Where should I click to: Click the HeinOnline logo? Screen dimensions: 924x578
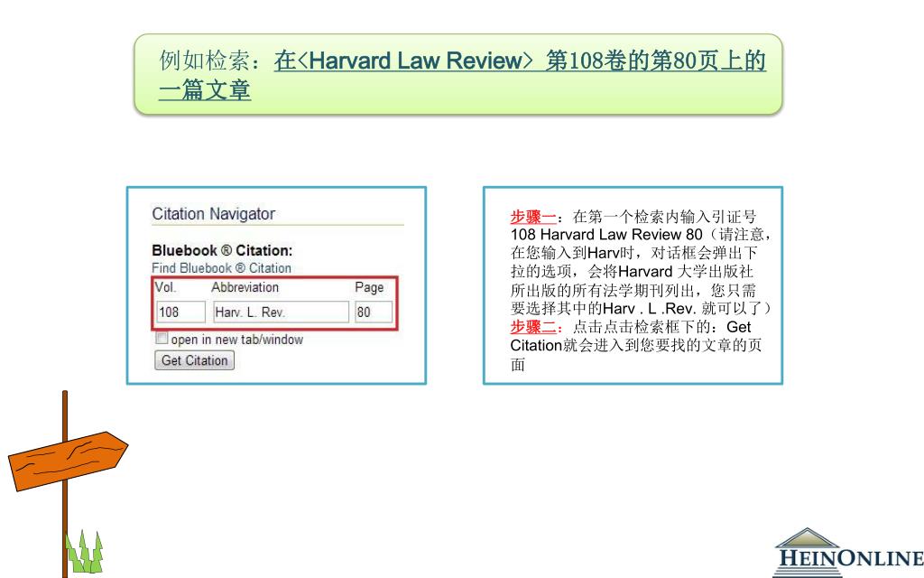click(848, 553)
